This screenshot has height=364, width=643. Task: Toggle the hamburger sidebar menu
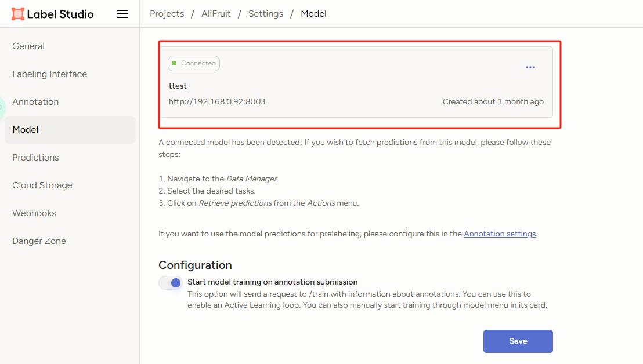pyautogui.click(x=122, y=14)
